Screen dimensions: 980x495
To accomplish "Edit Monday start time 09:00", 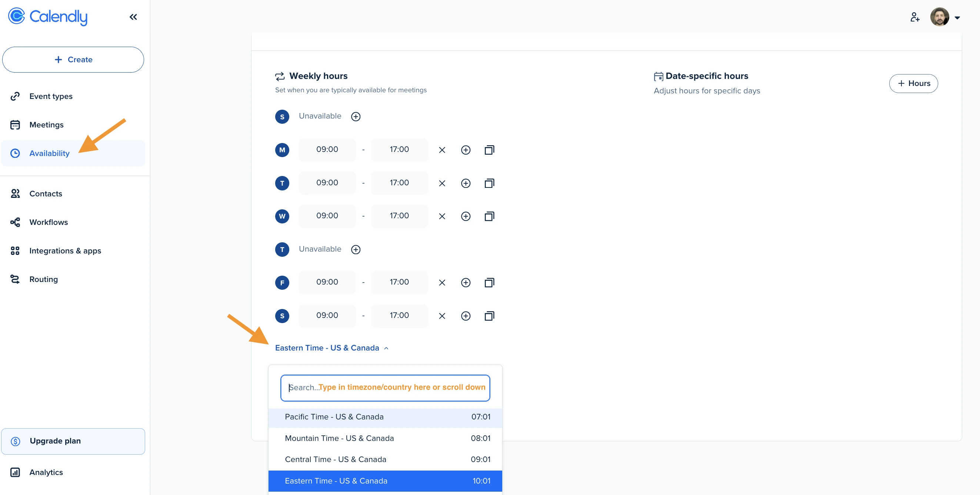I will pos(327,150).
